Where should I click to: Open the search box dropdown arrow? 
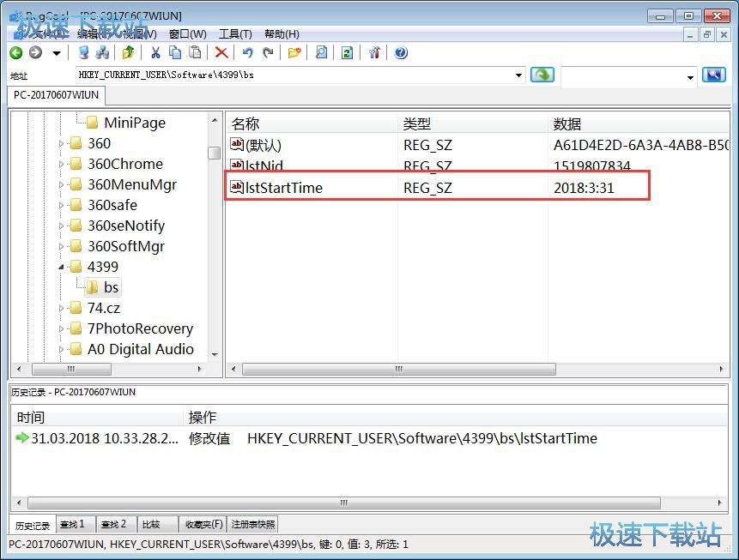click(690, 77)
